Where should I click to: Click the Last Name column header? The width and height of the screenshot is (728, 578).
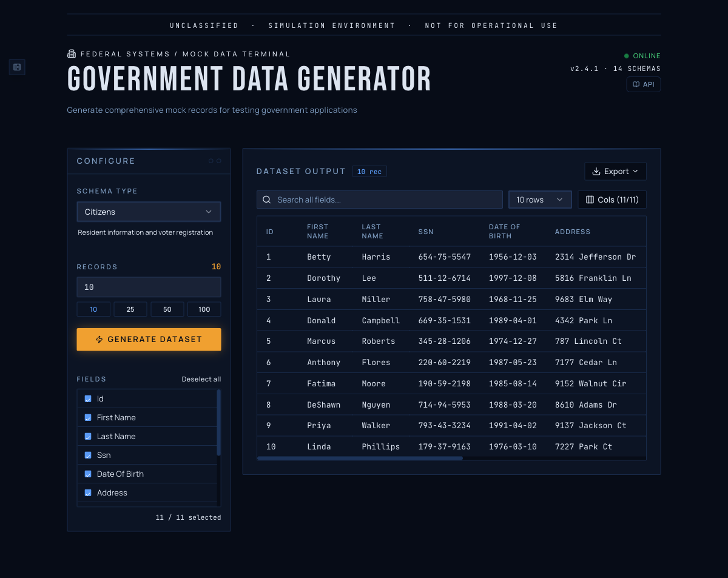pyautogui.click(x=372, y=232)
